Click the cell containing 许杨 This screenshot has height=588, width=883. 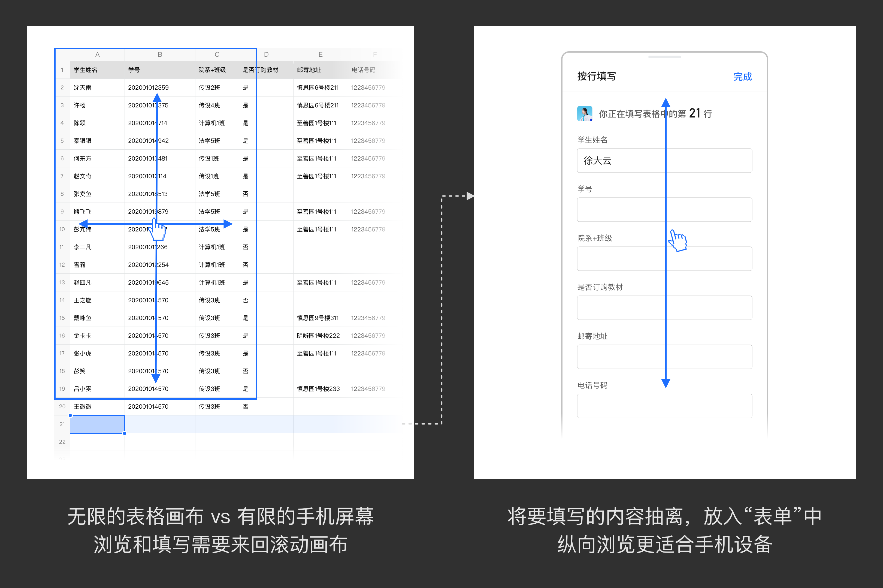click(98, 105)
